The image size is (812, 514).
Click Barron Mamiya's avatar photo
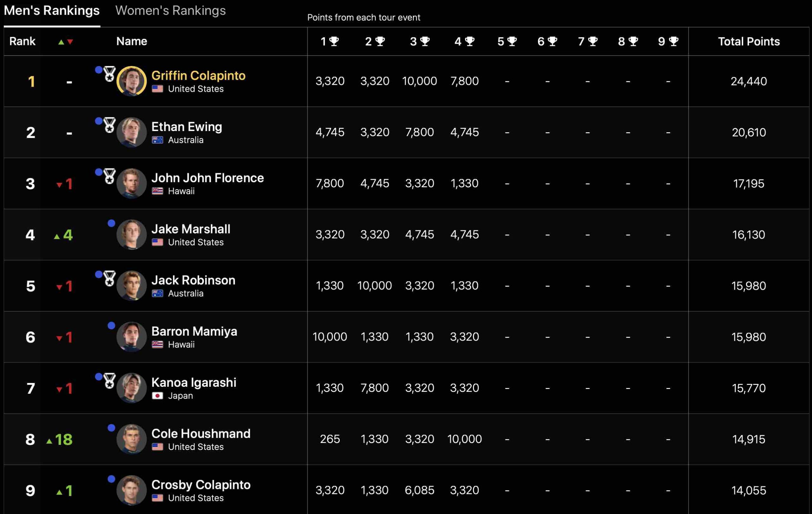point(132,337)
